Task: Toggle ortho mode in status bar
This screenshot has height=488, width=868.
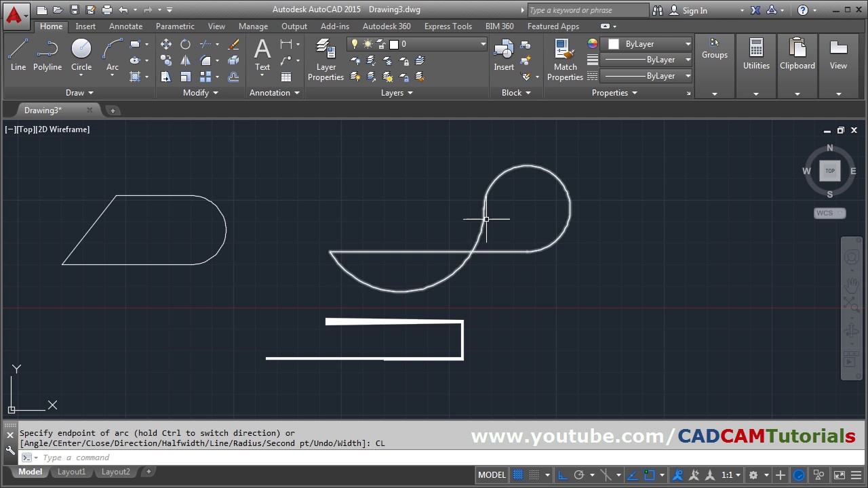Action: (x=563, y=475)
